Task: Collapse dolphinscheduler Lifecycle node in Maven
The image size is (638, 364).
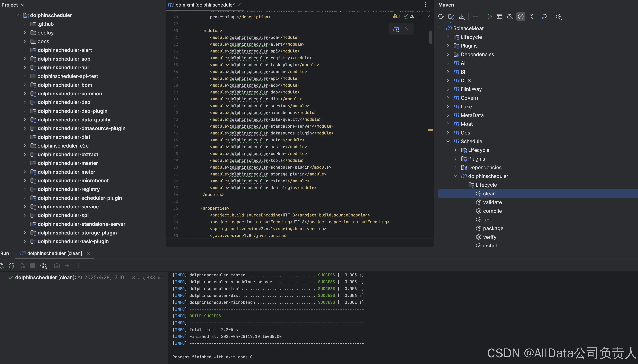Action: [463, 185]
